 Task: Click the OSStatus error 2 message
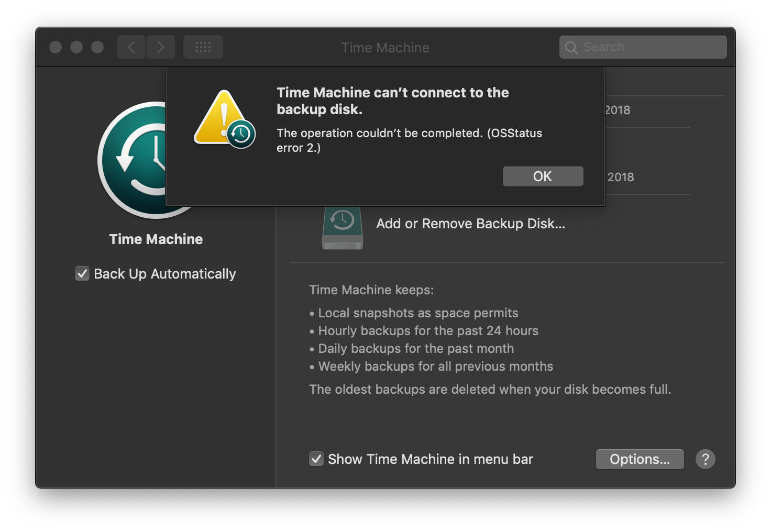[x=409, y=140]
